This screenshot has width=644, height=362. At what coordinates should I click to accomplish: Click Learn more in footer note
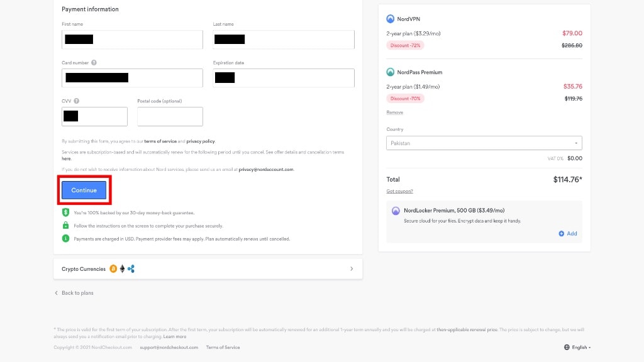pos(175,337)
